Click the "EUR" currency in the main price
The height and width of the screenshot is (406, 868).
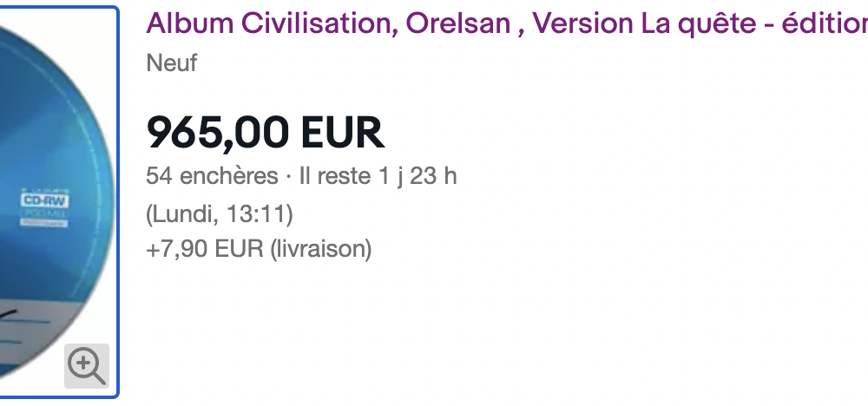coord(342,133)
